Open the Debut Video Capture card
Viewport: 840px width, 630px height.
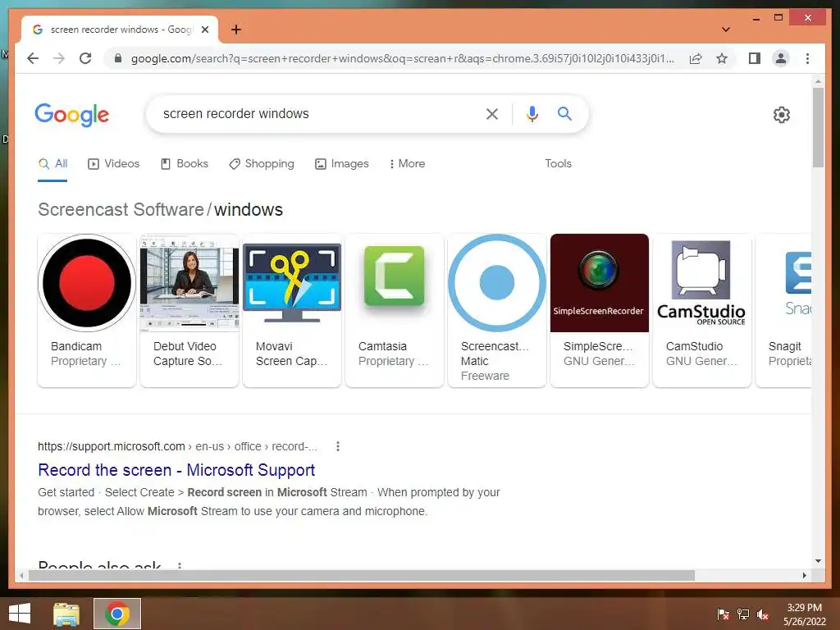point(189,309)
